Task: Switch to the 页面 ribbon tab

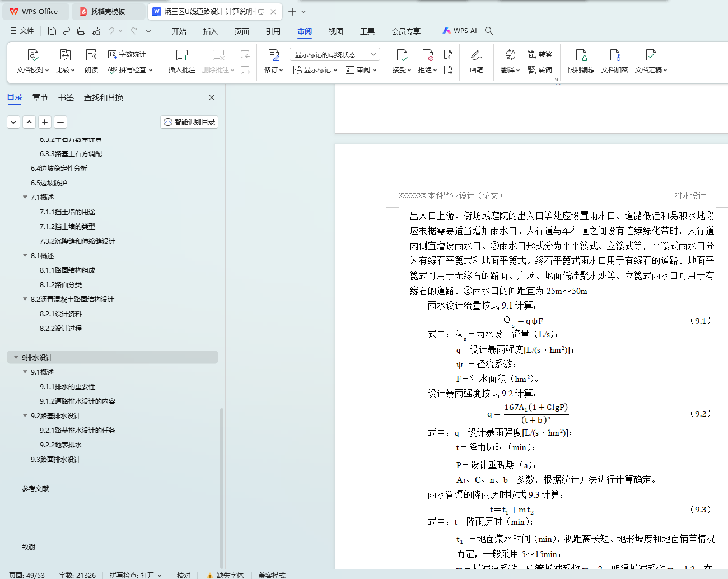Action: pos(242,31)
